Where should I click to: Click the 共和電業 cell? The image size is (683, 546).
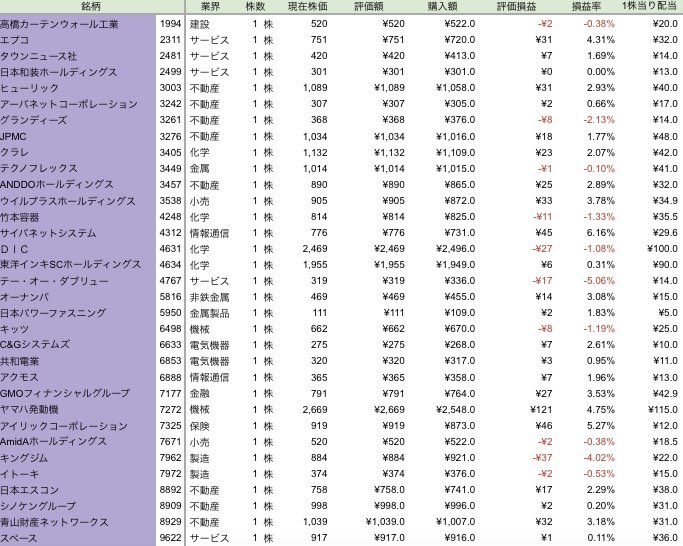(20, 361)
